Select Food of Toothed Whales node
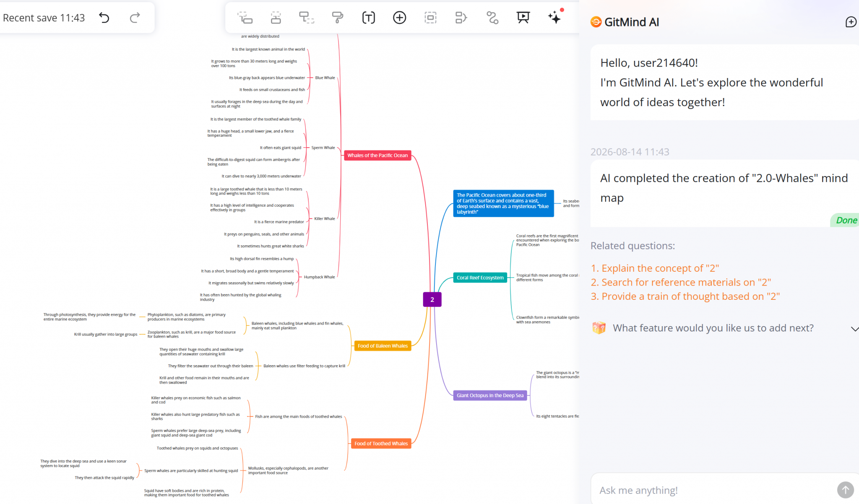Image resolution: width=859 pixels, height=504 pixels. (x=381, y=444)
